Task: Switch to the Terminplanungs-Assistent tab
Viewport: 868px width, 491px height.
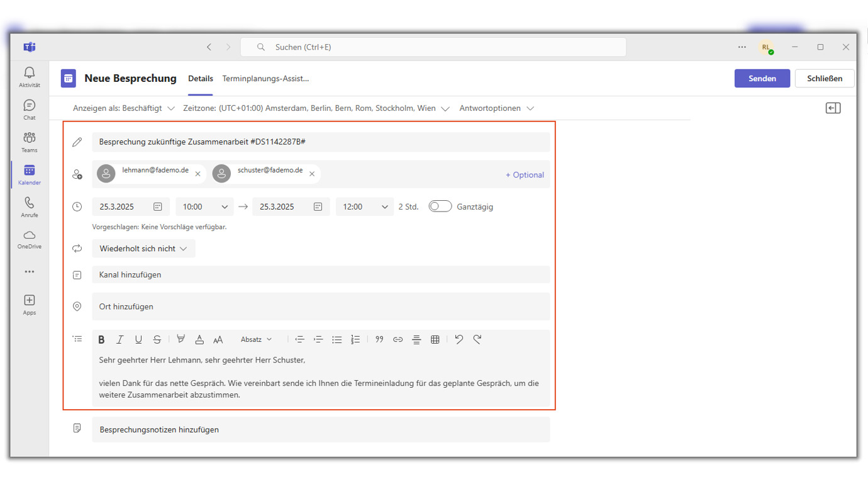Action: [x=265, y=79]
